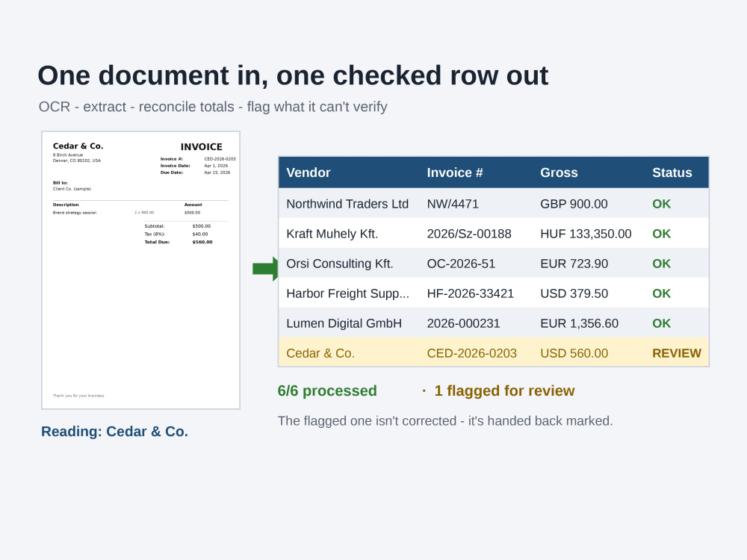Click the slide title 'One document in, one checked row out'

(293, 75)
